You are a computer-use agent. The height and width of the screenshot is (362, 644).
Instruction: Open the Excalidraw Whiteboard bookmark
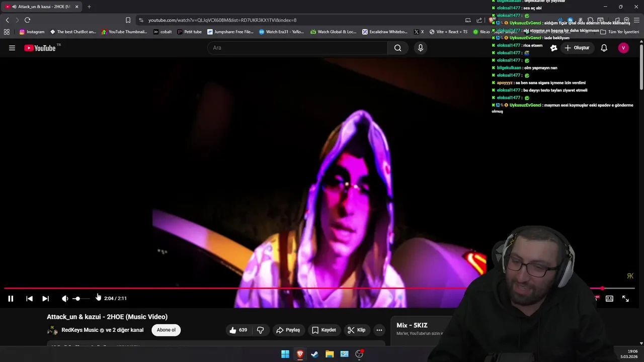click(x=384, y=32)
